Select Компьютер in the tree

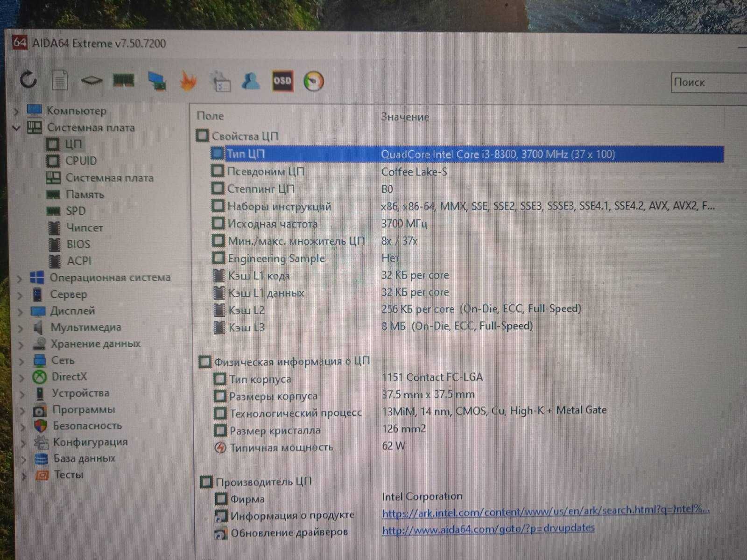tap(67, 111)
